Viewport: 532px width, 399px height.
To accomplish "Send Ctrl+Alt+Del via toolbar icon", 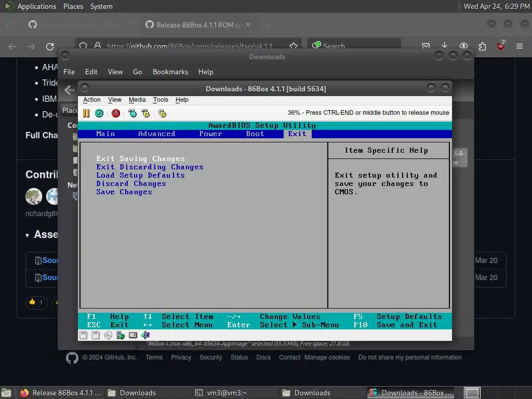I will 132,113.
